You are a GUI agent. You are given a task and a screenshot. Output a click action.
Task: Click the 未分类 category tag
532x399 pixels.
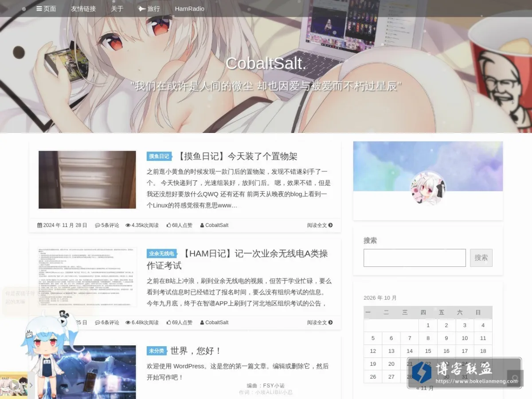[156, 351]
